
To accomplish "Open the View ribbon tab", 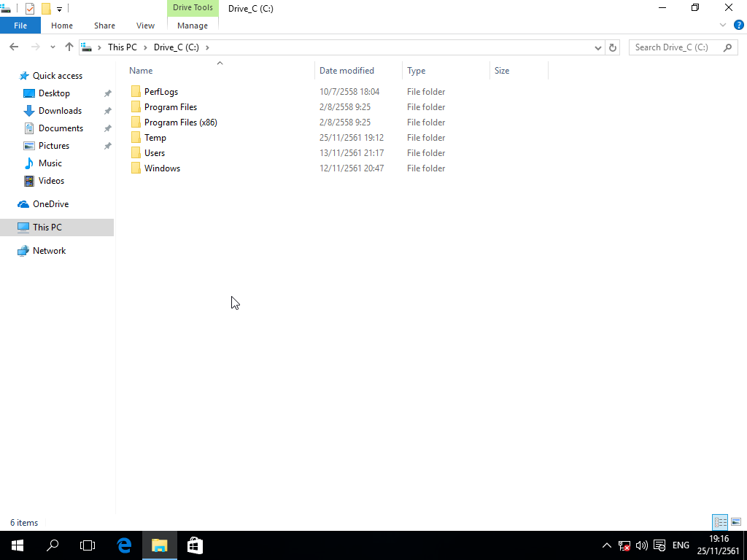I will pyautogui.click(x=145, y=26).
